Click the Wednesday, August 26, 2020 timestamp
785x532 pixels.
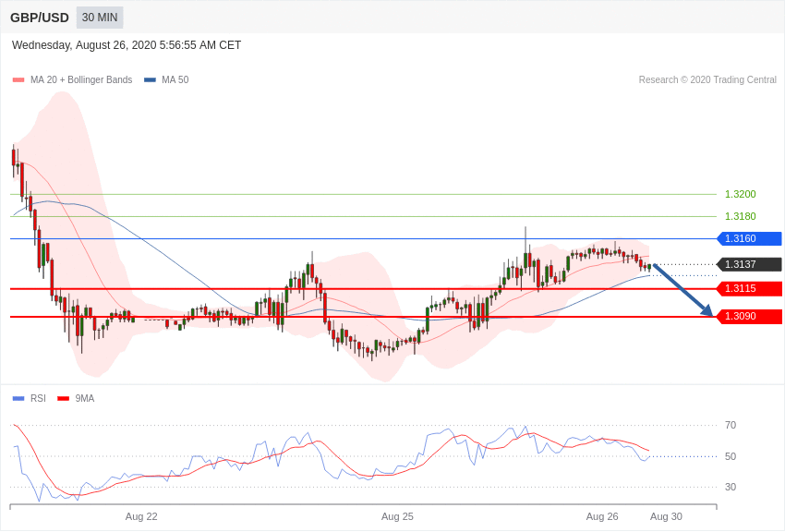(x=127, y=45)
